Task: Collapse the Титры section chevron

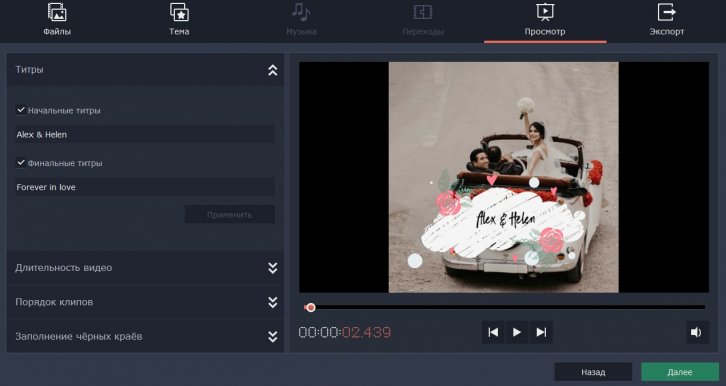Action: 273,70
